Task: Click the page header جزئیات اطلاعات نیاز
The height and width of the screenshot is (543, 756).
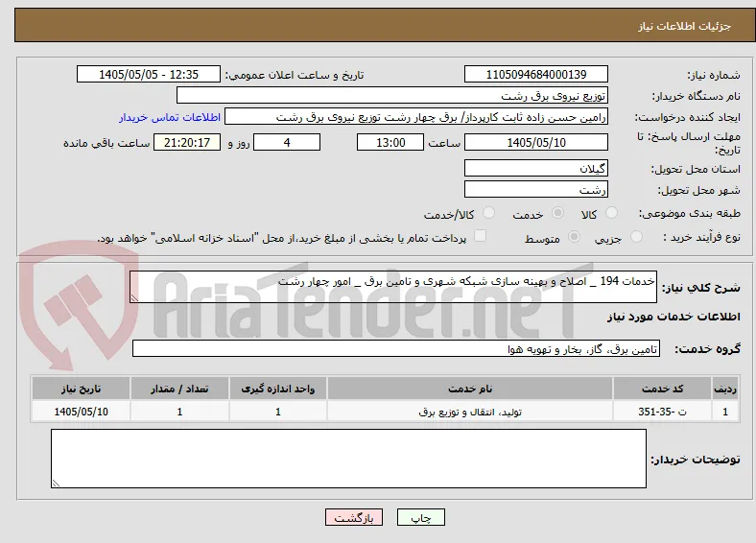Action: [685, 26]
